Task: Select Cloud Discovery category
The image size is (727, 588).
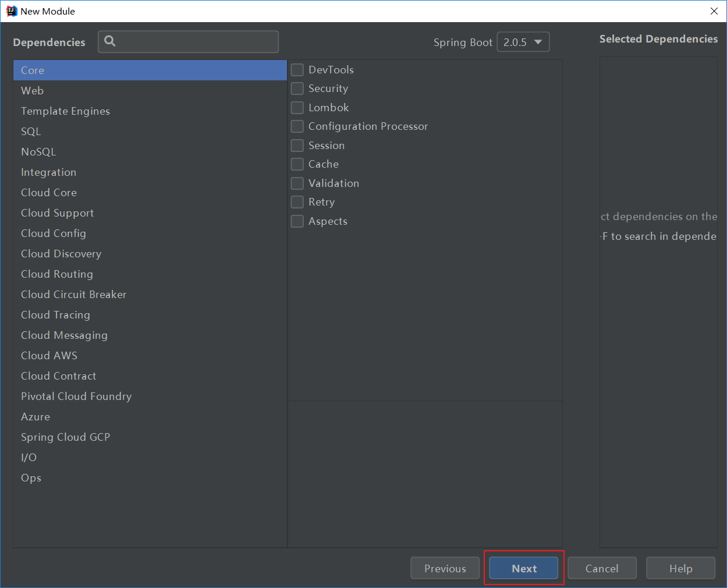Action: pyautogui.click(x=150, y=254)
